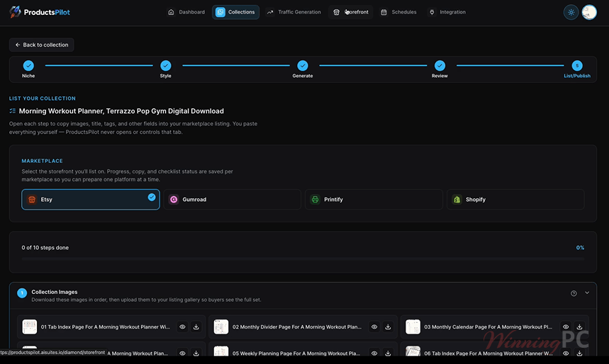This screenshot has width=609, height=364.
Task: Download image 02 Monthly Divider Page
Action: coord(388,326)
